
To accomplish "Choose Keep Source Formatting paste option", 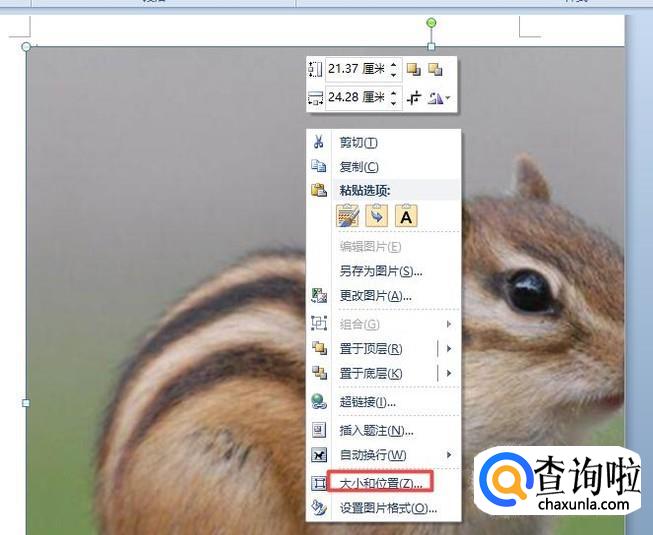I will 347,216.
